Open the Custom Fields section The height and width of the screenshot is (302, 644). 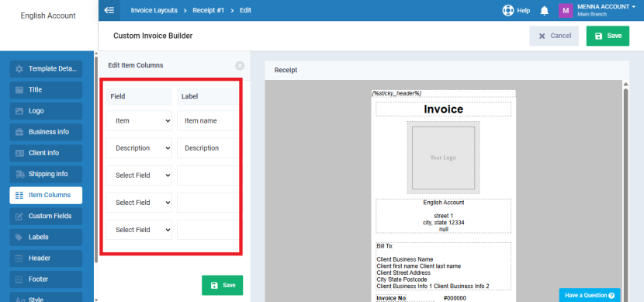[x=46, y=216]
